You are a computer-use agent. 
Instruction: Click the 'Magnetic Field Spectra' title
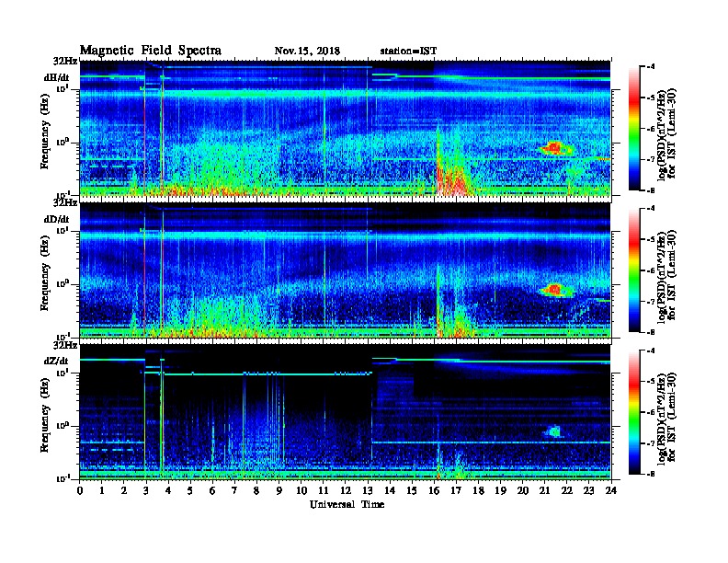[x=151, y=51]
